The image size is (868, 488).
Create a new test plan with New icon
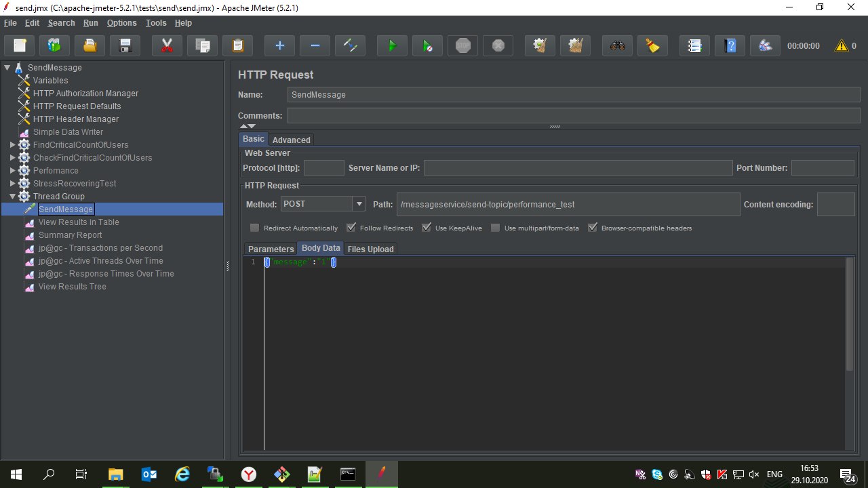point(20,46)
